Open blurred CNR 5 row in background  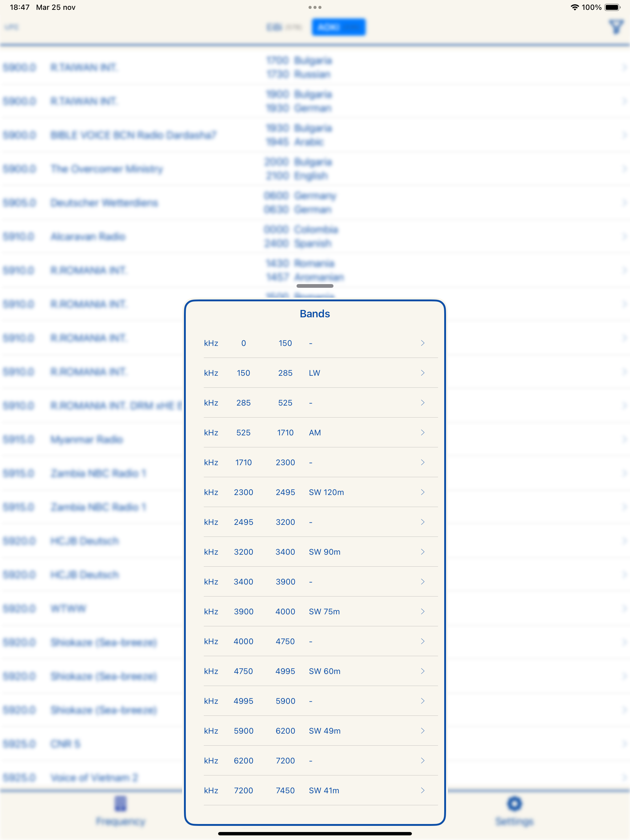click(92, 743)
